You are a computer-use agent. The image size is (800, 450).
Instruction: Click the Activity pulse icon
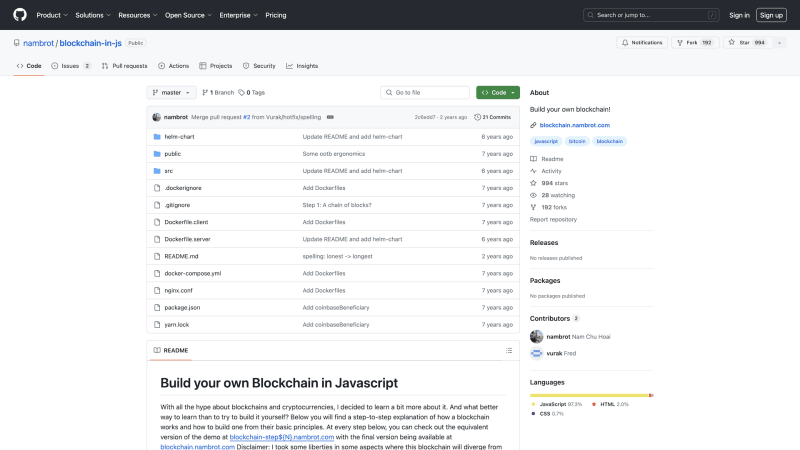[x=533, y=171]
